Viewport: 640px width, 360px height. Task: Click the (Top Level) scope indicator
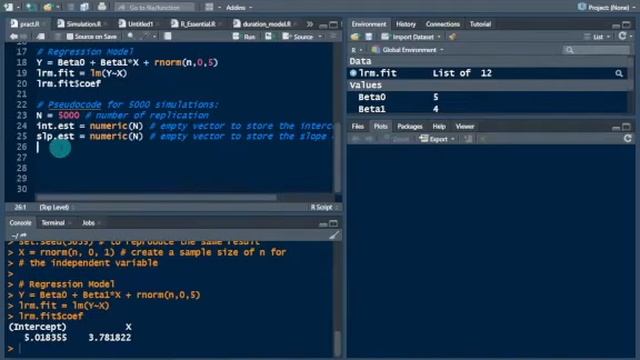54,207
